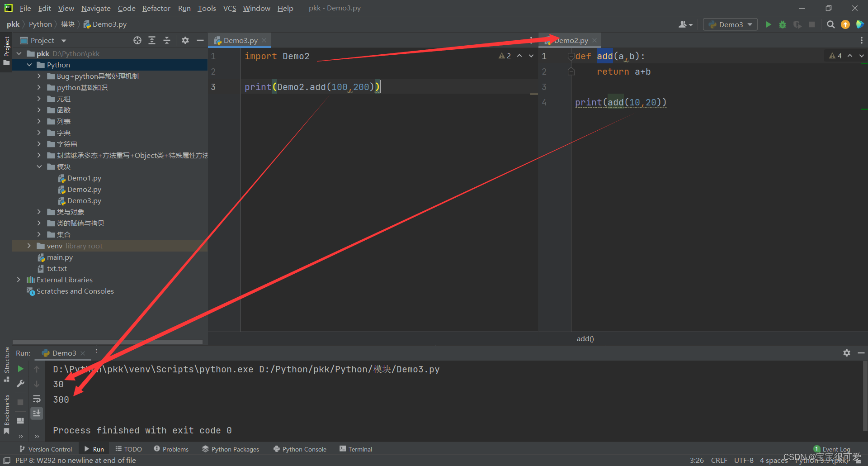
Task: Switch to the Demo3.py editor tab
Action: [x=240, y=40]
